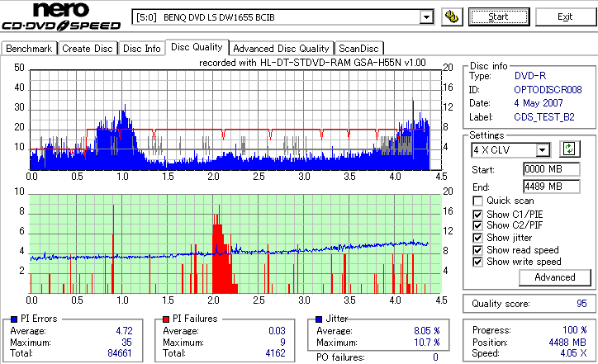This screenshot has width=598, height=364.
Task: Click the Exit button
Action: [565, 17]
